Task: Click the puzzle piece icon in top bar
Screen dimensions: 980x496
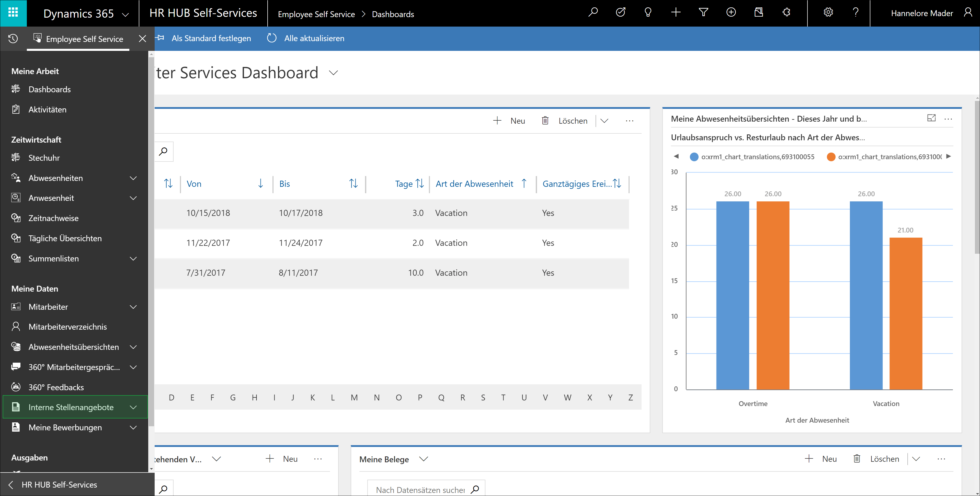Action: 786,13
